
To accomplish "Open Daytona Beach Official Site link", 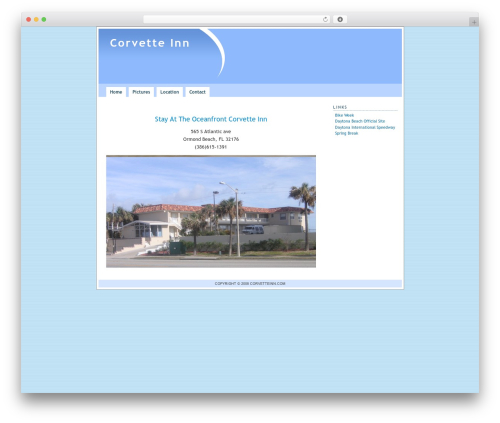I will pyautogui.click(x=360, y=121).
